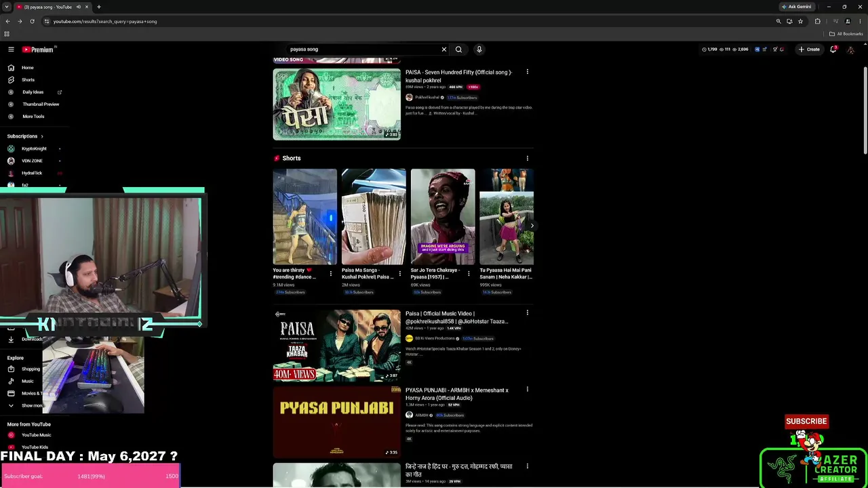Play the Paisa Taaza Khabar video thumbnail
This screenshot has height=488, width=868.
337,345
